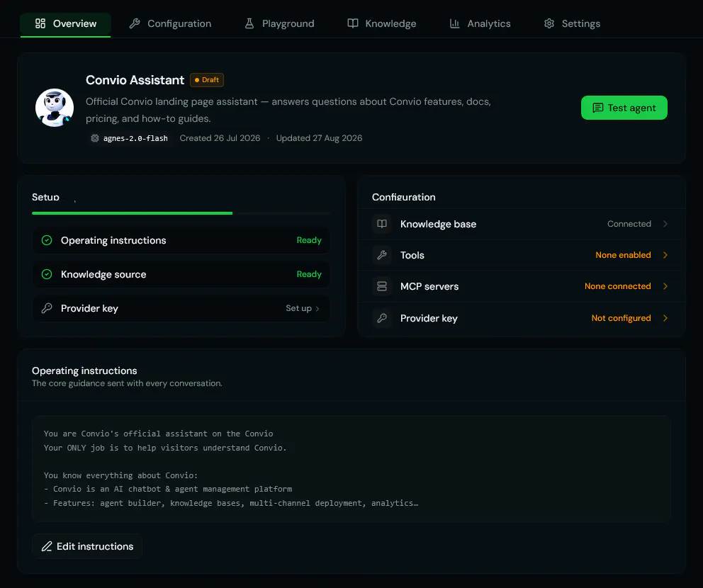Click the pencil icon in Edit instructions
Screen dimensions: 703x588
click(47, 546)
